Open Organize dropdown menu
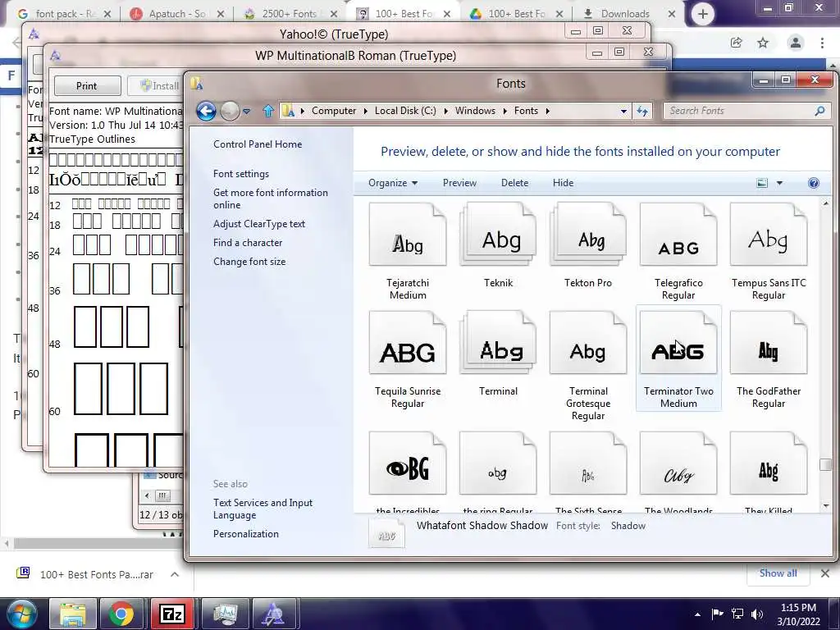Viewport: 840px width, 630px height. (x=393, y=183)
